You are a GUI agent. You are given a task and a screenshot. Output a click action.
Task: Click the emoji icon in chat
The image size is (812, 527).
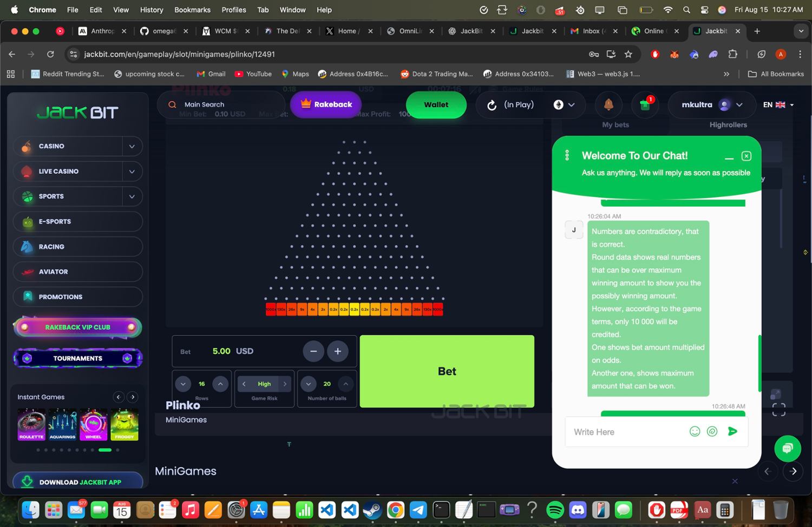click(695, 431)
